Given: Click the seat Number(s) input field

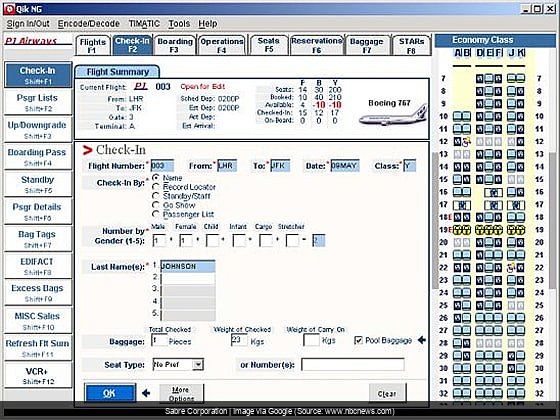Looking at the screenshot, I should point(353,365).
